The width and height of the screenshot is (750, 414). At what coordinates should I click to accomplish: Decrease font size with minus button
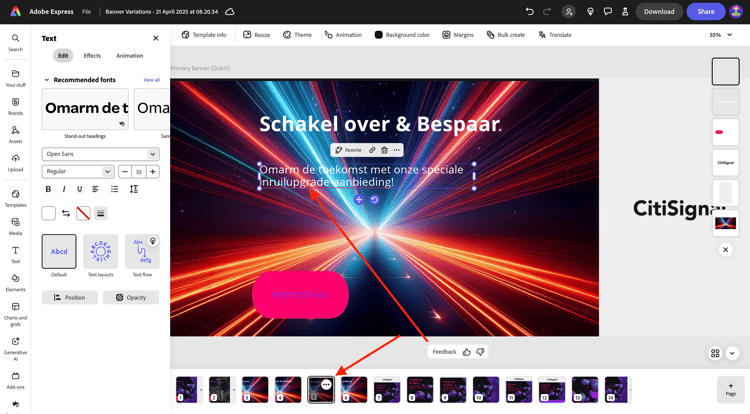click(x=125, y=172)
